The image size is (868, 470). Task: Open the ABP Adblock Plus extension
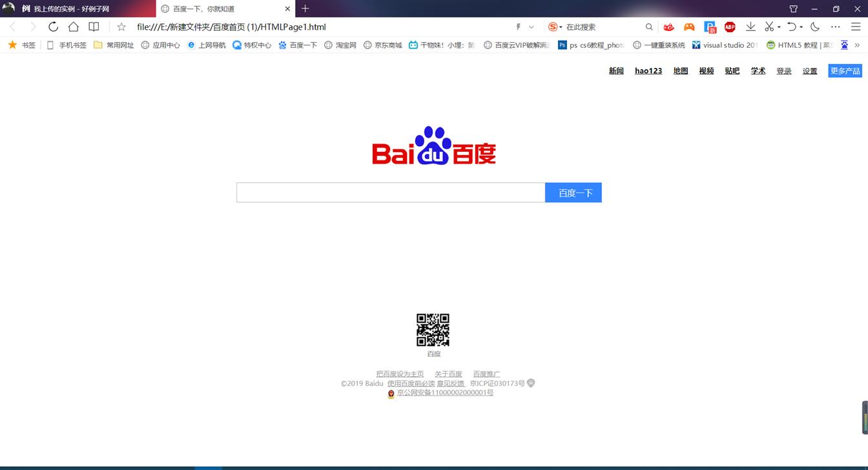pyautogui.click(x=730, y=27)
